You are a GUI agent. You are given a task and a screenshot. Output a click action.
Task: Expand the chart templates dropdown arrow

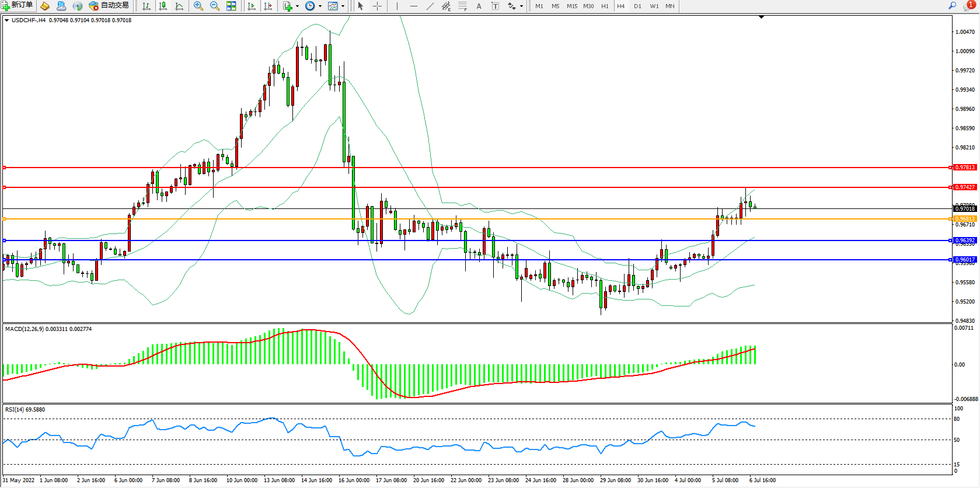(x=343, y=6)
